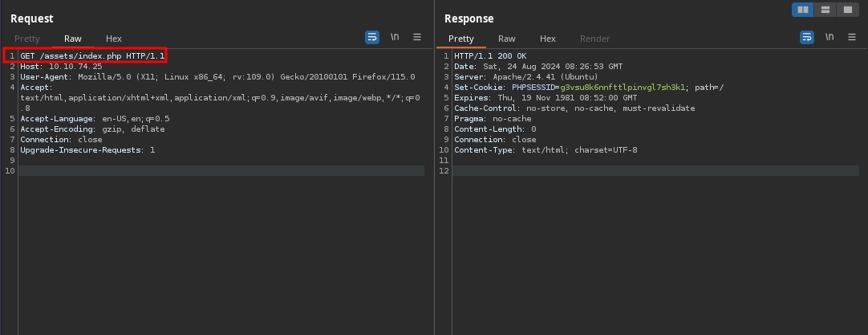The height and width of the screenshot is (335, 868).
Task: Show non-printable characters in Request panel
Action: point(395,37)
